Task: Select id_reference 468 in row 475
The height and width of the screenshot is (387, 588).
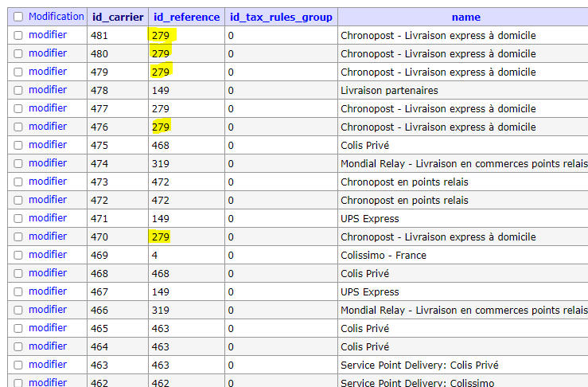Action: [x=161, y=145]
